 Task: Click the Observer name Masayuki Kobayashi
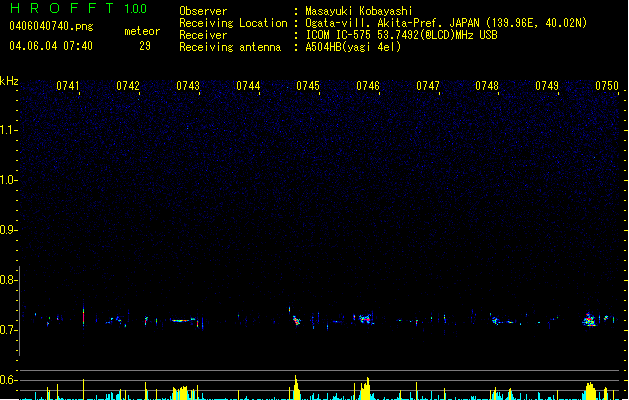(359, 11)
